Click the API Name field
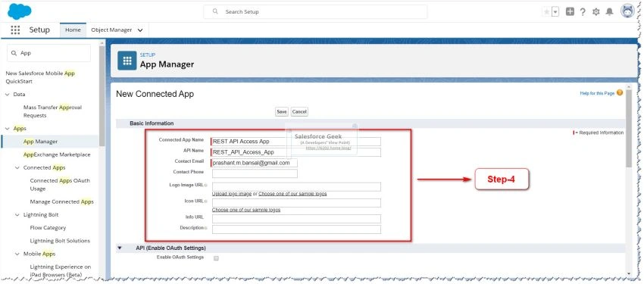This screenshot has width=644, height=284. coord(296,152)
